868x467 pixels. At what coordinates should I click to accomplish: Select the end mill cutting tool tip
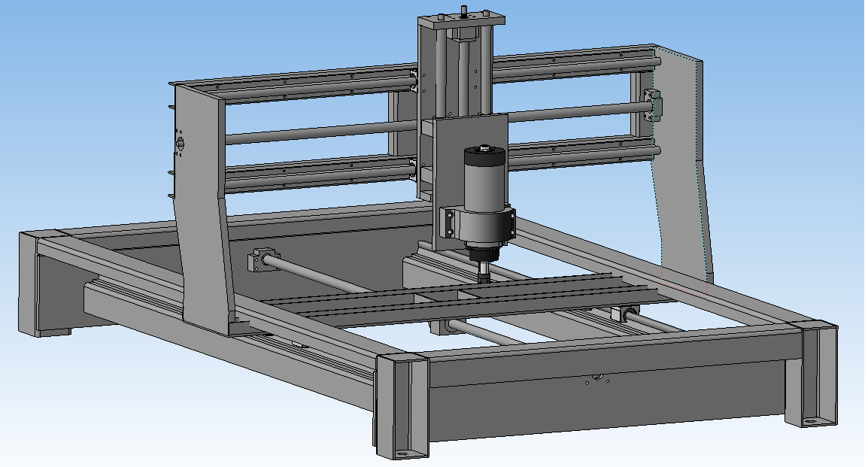pyautogui.click(x=484, y=274)
